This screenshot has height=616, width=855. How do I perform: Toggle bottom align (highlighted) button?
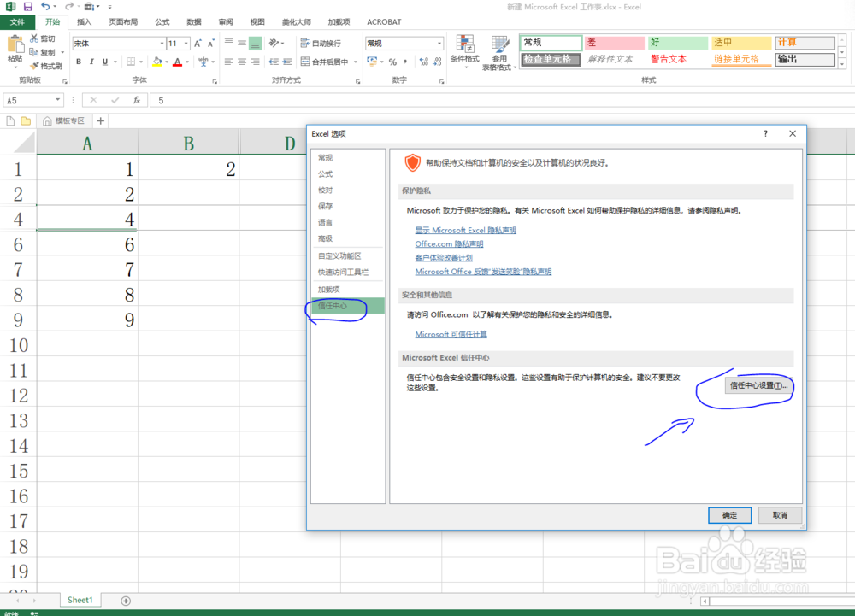[x=255, y=43]
